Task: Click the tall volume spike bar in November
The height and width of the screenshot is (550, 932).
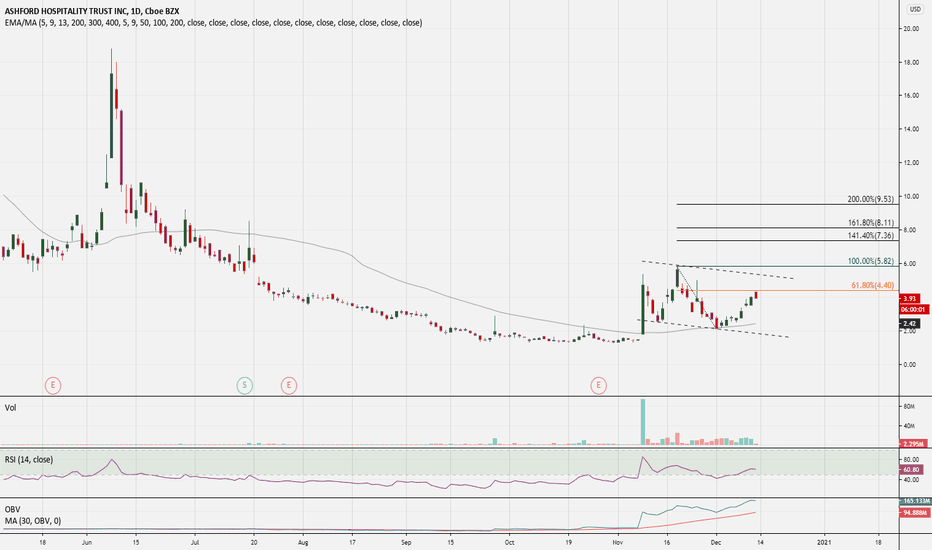Action: click(643, 422)
